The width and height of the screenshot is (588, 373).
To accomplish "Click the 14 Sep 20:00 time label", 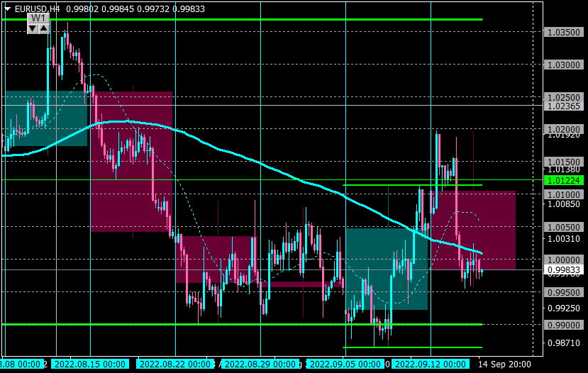I will point(505,364).
